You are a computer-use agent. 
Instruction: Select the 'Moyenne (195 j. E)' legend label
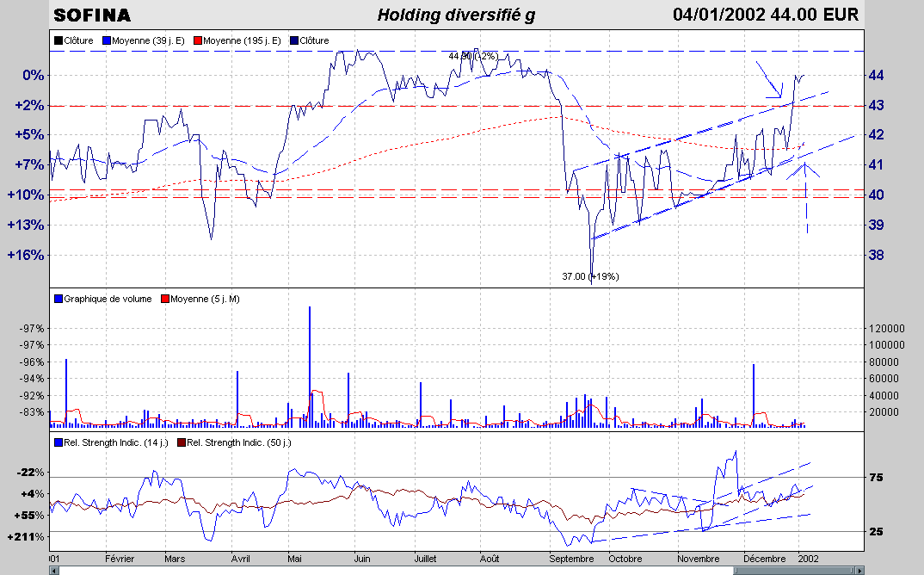(242, 40)
